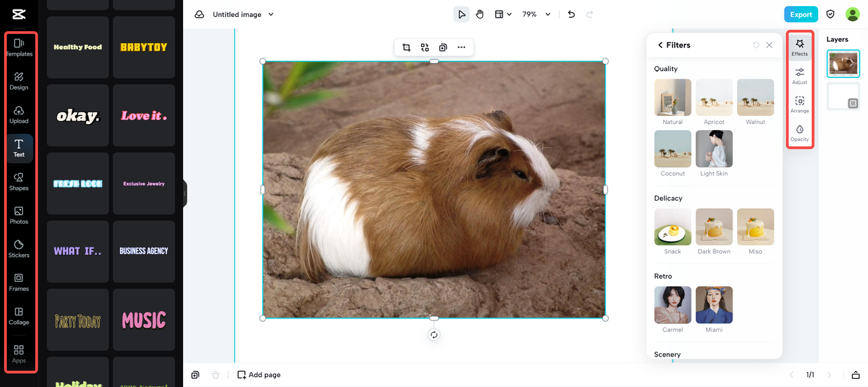Select the crop tool above the image
Screen dimensions: 868x387
tap(406, 47)
